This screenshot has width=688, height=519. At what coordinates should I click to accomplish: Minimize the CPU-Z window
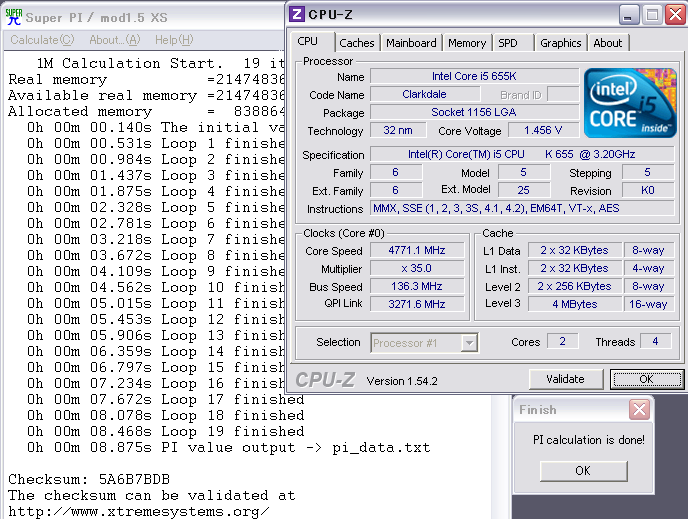(628, 15)
